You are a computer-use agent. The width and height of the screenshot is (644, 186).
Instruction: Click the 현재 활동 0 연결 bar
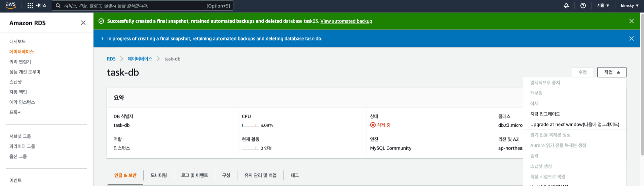tap(250, 148)
